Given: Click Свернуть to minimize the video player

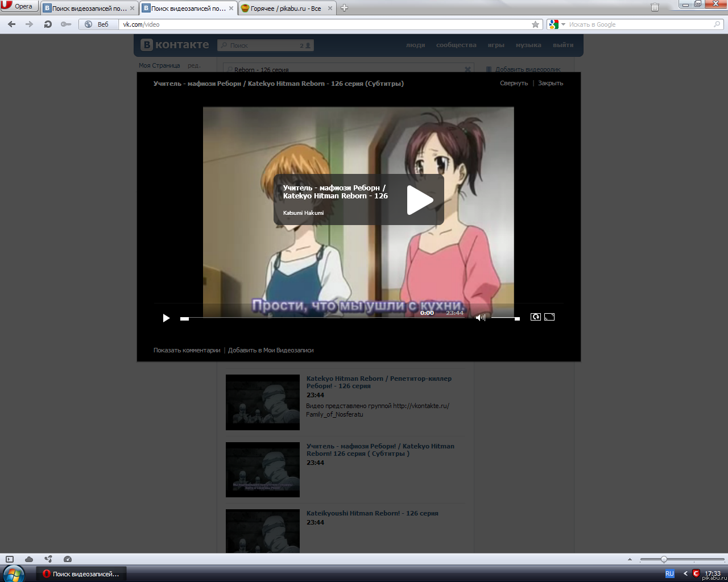Looking at the screenshot, I should point(514,83).
